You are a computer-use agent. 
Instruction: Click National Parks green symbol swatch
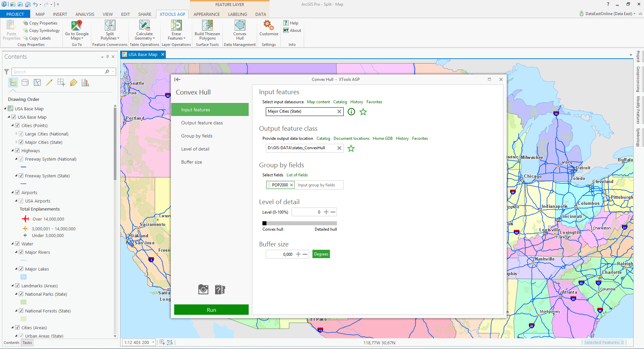pyautogui.click(x=23, y=302)
